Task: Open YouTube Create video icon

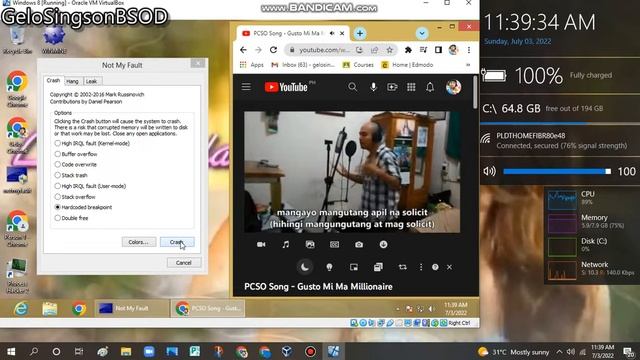Action: [392, 87]
